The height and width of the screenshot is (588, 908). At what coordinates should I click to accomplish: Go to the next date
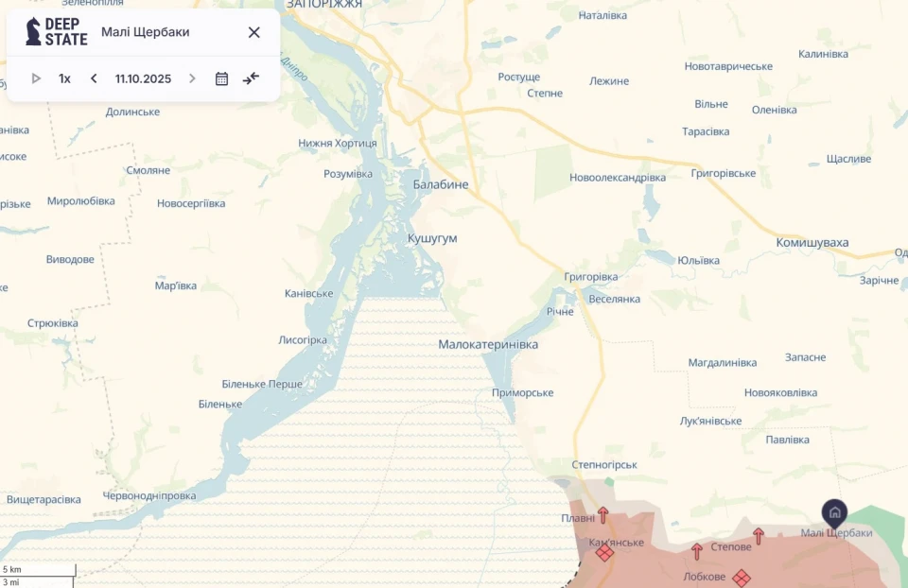[192, 78]
